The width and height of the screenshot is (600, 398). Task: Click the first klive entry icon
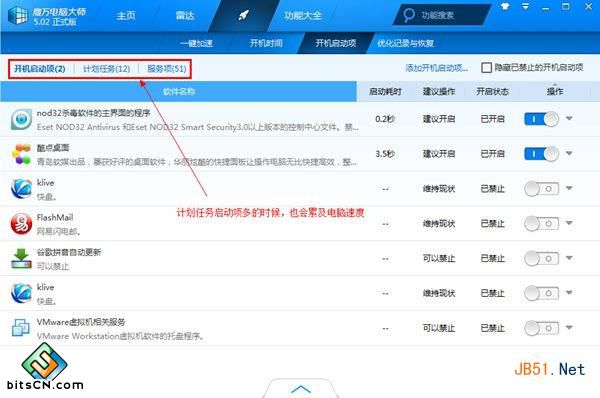21,189
